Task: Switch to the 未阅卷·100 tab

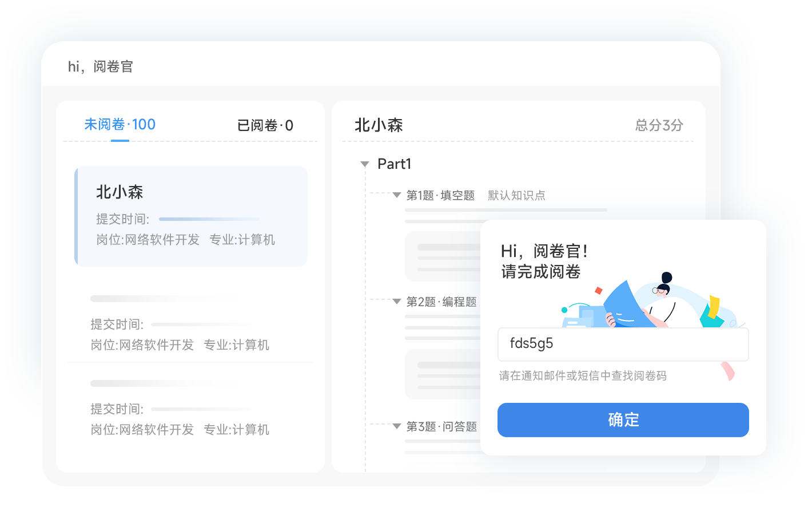Action: [120, 125]
